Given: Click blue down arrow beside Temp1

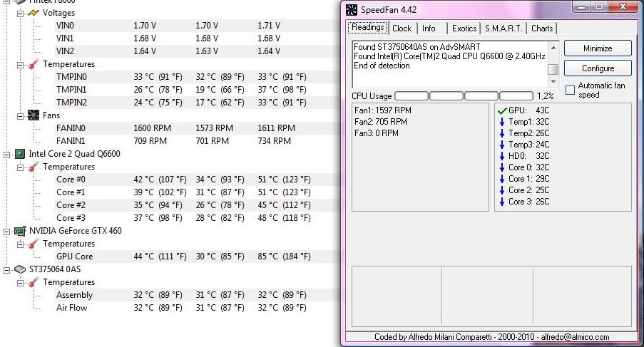Looking at the screenshot, I should tap(502, 122).
